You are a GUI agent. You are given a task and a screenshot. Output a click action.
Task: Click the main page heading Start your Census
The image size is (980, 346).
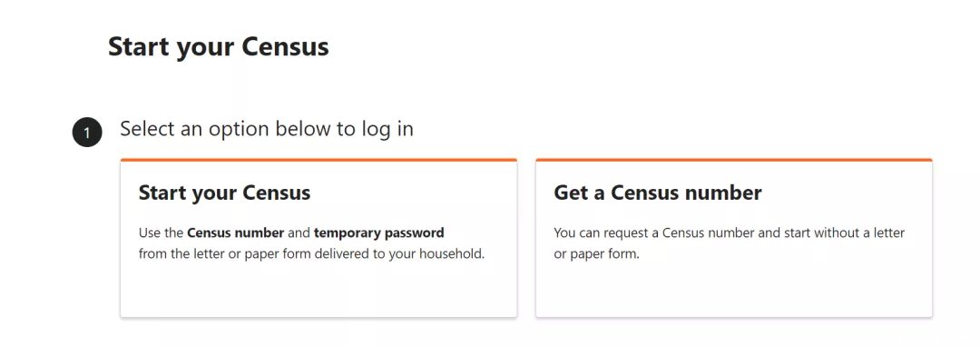[x=219, y=47]
